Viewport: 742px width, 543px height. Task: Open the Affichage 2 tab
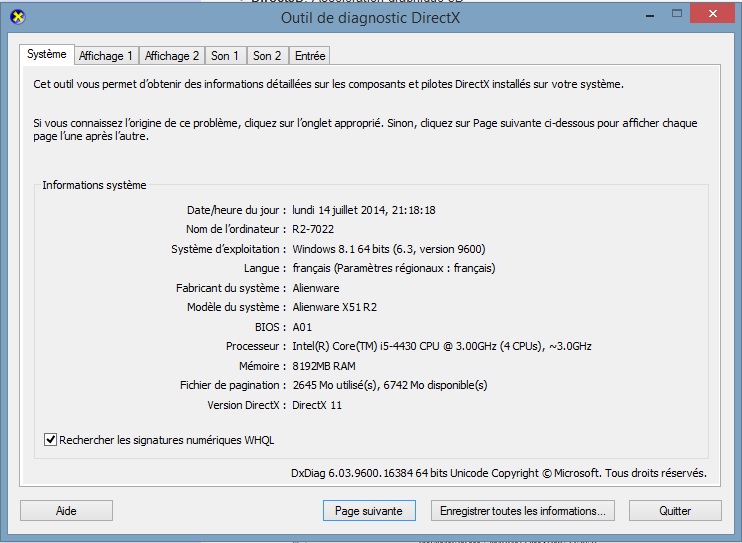[172, 56]
